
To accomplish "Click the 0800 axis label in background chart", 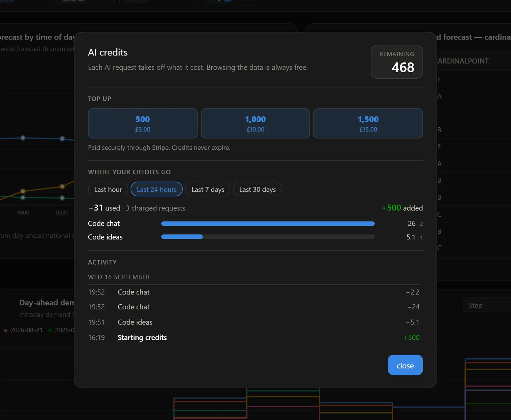I will [23, 212].
